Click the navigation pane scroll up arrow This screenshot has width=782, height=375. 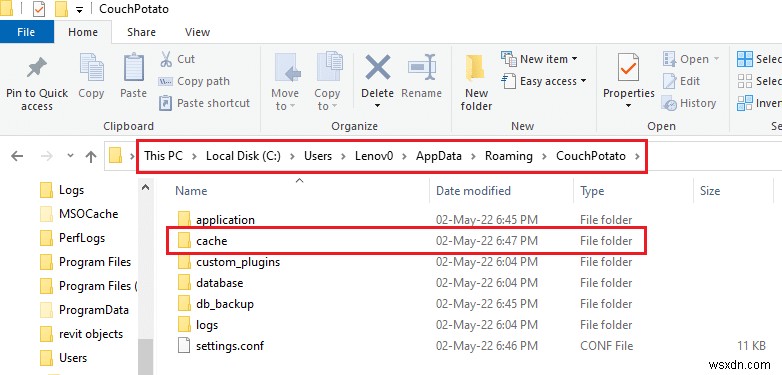(x=145, y=188)
